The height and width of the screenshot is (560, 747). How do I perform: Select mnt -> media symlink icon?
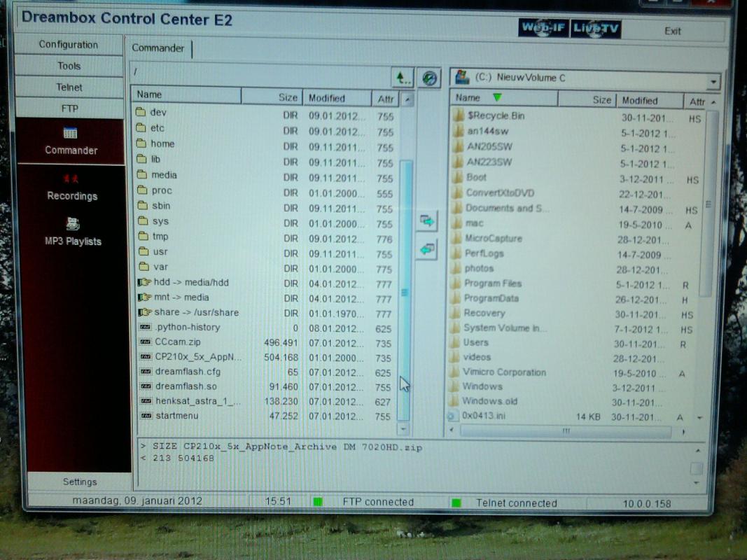pyautogui.click(x=144, y=297)
